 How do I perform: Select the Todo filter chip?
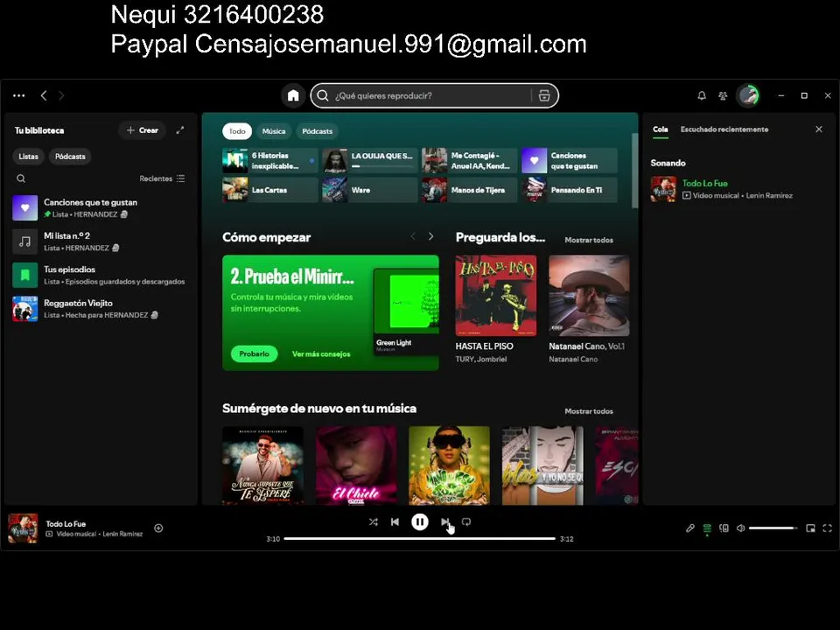pyautogui.click(x=237, y=131)
